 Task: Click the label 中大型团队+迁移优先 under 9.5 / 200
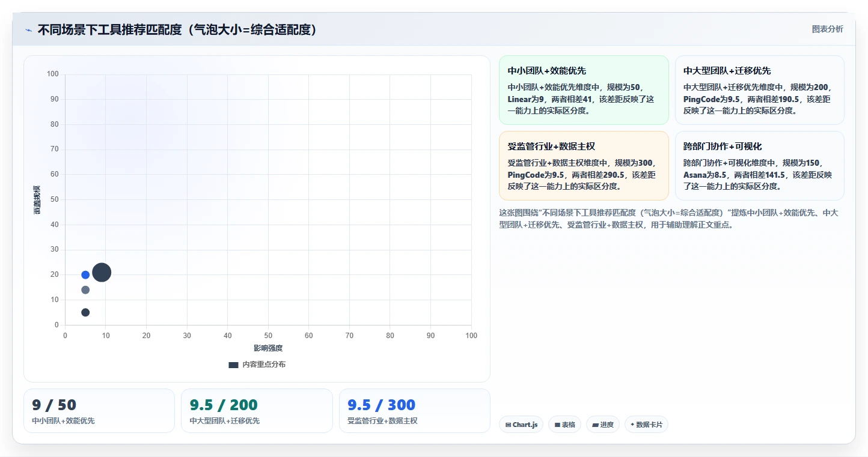225,421
